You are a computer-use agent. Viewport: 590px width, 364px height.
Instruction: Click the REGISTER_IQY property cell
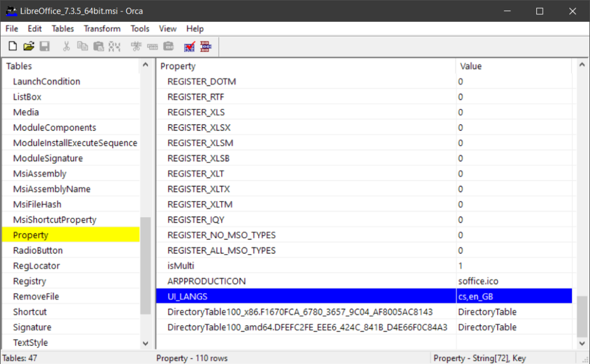(x=306, y=220)
